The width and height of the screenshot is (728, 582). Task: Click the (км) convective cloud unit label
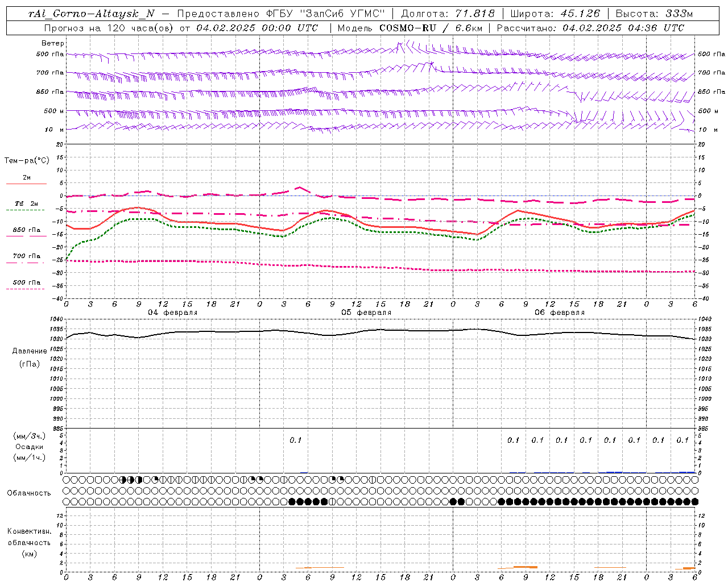29,554
